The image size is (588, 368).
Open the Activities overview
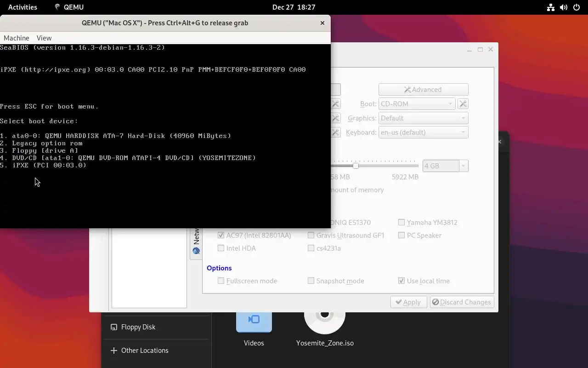pos(23,7)
